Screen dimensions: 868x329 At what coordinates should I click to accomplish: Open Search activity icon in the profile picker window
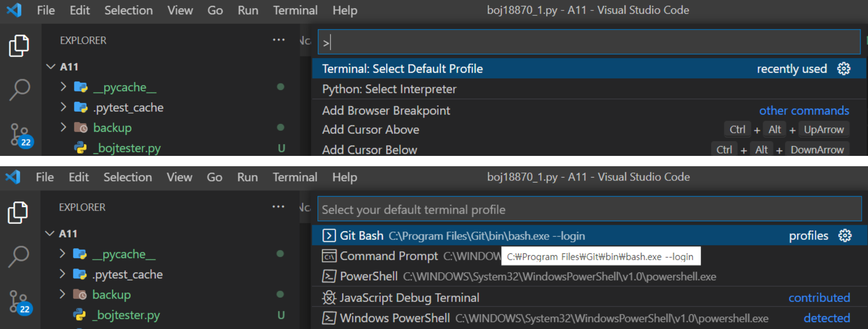(x=19, y=257)
